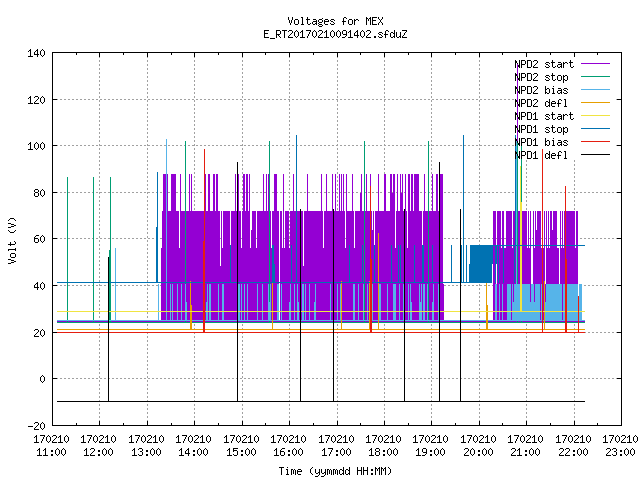Image resolution: width=640 pixels, height=480 pixels.
Task: Click the y-axis tick label 80
Action: [39, 193]
